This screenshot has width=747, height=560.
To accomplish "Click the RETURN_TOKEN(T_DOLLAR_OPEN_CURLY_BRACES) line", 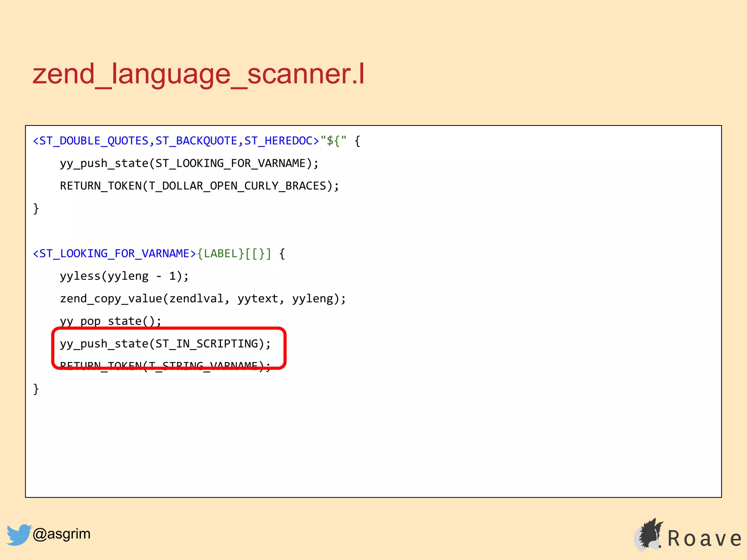I will pos(200,186).
